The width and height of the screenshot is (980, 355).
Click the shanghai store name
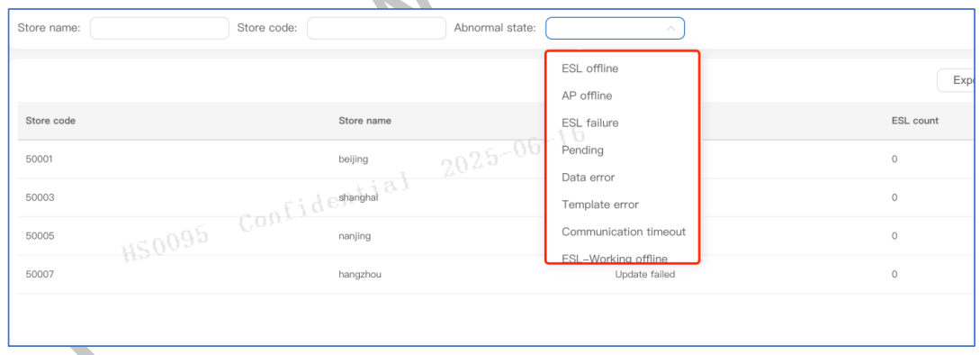click(x=358, y=198)
